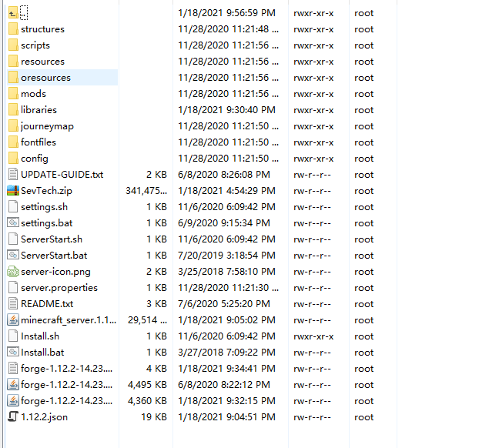Click the Install.bat batch file icon
The width and height of the screenshot is (489, 448).
point(13,352)
